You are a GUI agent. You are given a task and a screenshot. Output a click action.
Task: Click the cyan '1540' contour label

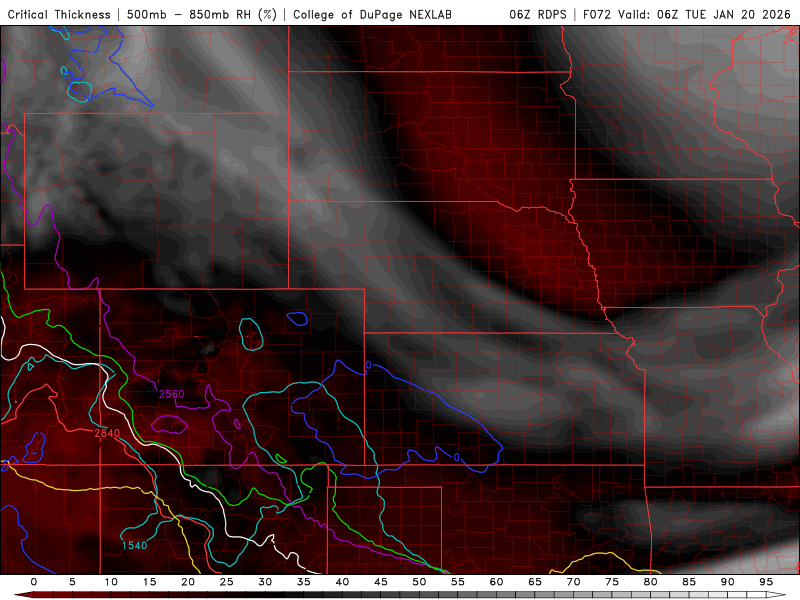[x=134, y=545]
